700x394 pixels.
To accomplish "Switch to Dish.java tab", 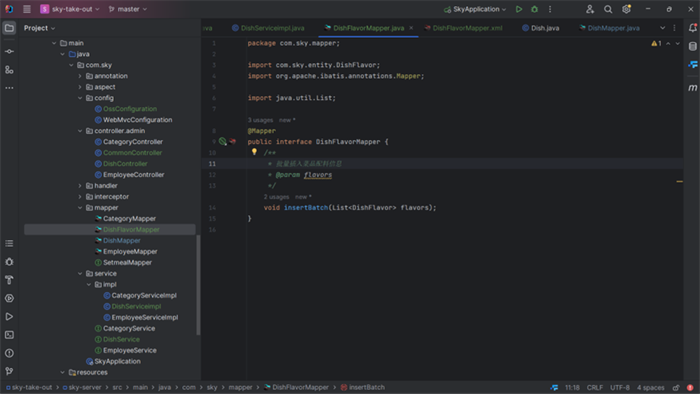I will click(540, 28).
